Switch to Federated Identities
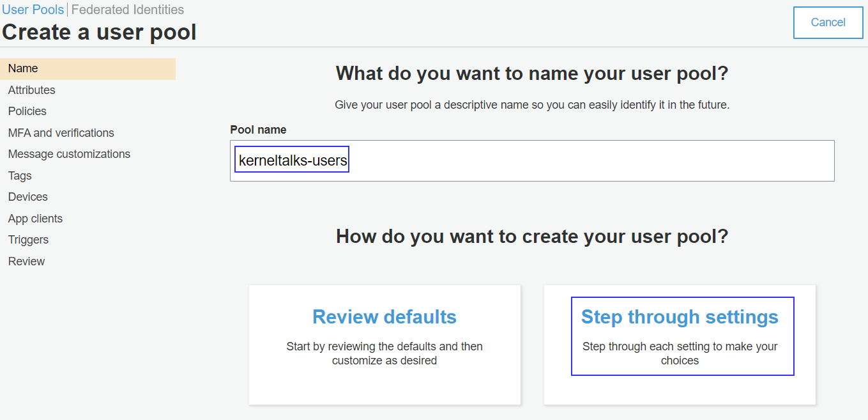 (127, 9)
